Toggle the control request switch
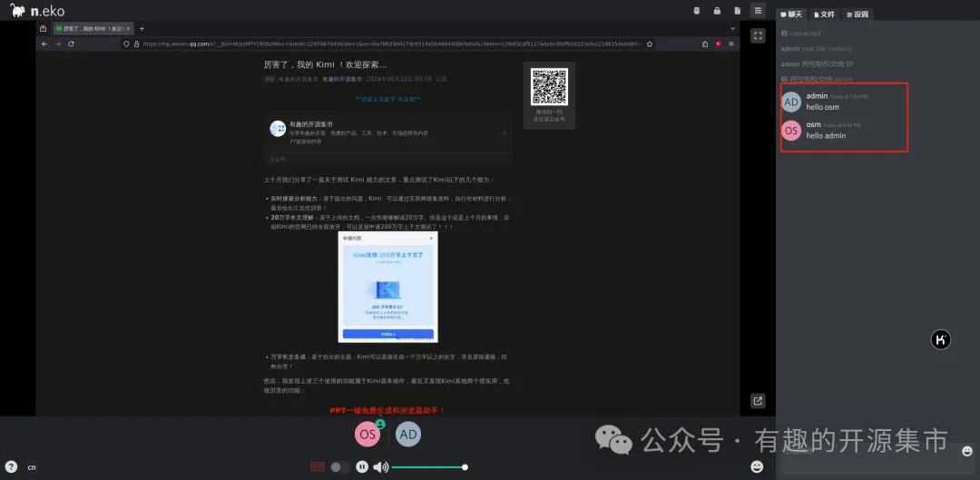 click(x=340, y=467)
